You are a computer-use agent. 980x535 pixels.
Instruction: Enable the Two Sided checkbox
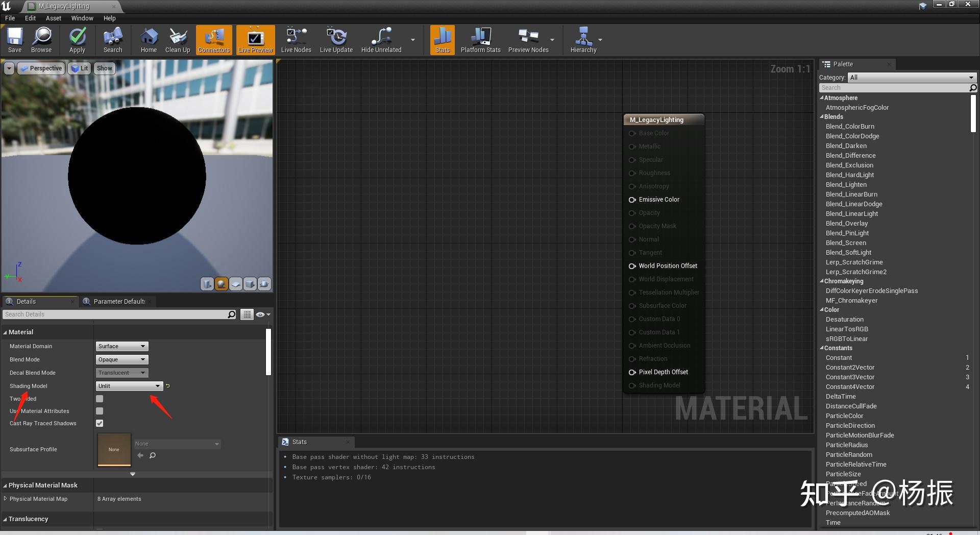pyautogui.click(x=100, y=399)
